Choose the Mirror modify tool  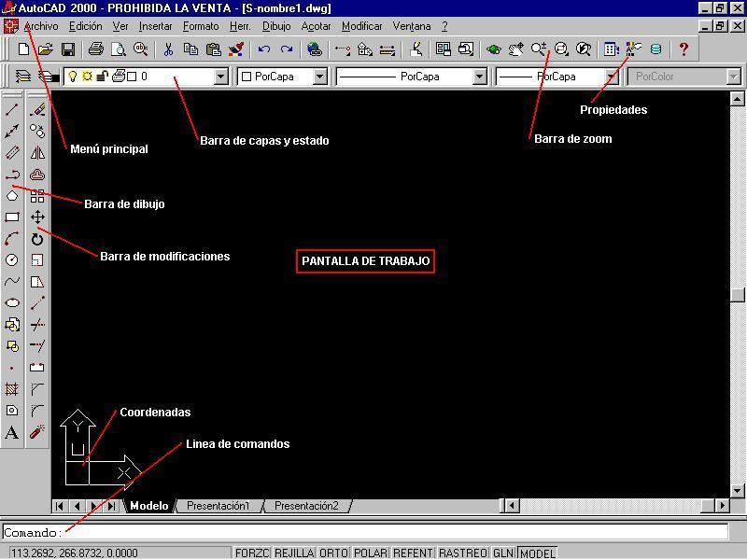pos(37,153)
